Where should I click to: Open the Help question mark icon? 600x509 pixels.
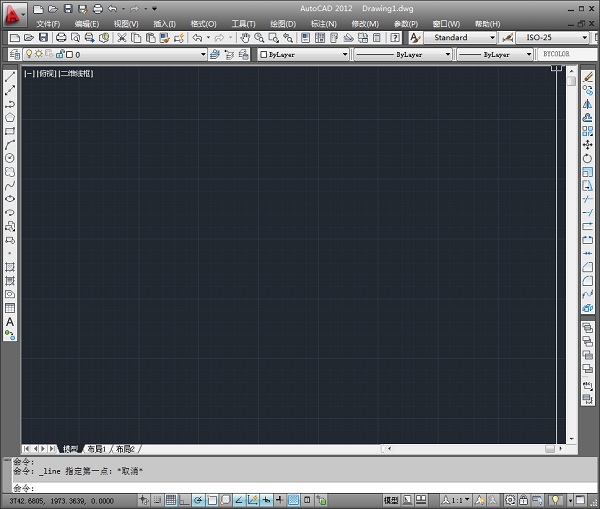[x=395, y=38]
